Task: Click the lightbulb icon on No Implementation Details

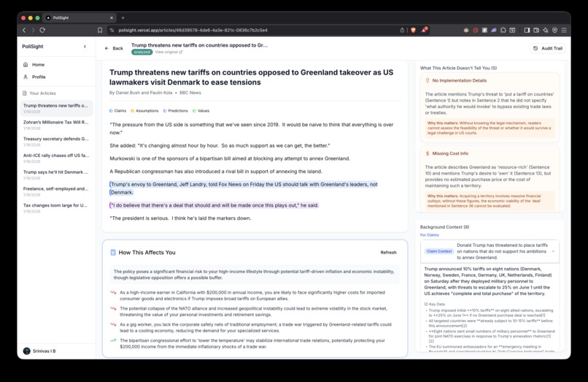Action: (x=428, y=81)
